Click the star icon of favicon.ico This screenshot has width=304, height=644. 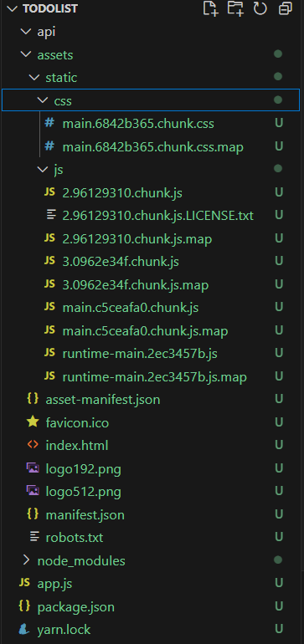point(33,422)
